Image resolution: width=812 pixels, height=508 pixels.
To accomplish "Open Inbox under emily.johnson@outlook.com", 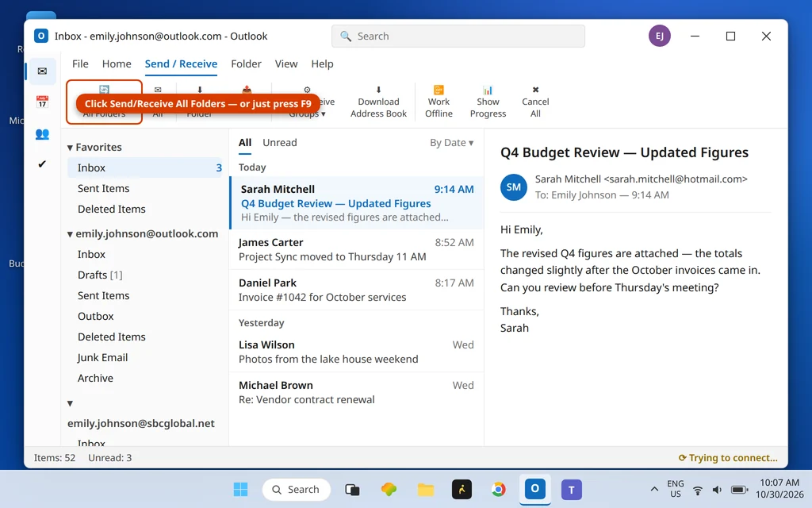I will pos(145,255).
